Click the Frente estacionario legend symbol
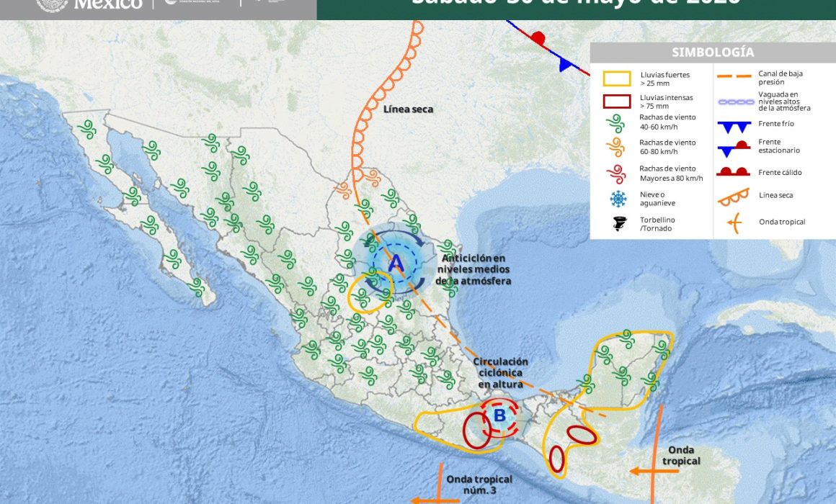836x504 pixels. point(734,148)
